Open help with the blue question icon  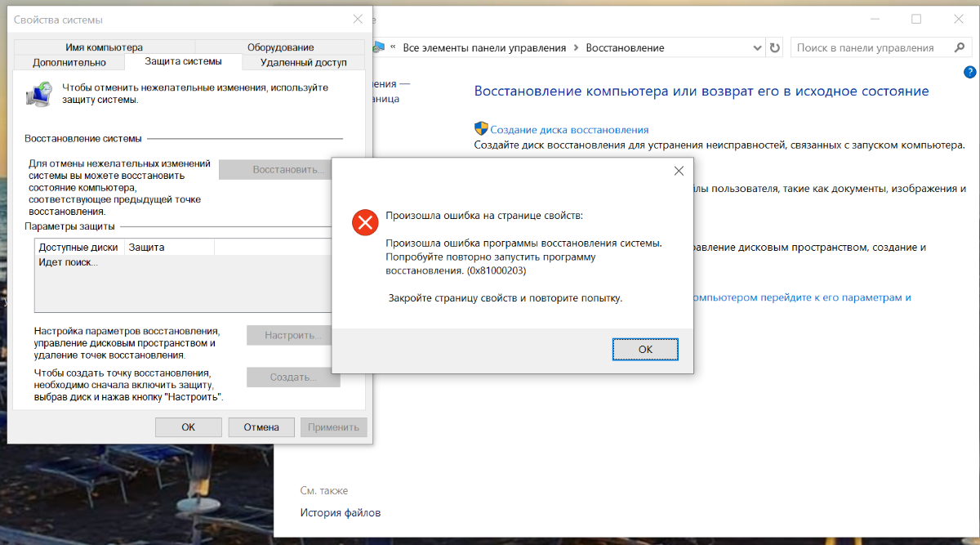[969, 72]
